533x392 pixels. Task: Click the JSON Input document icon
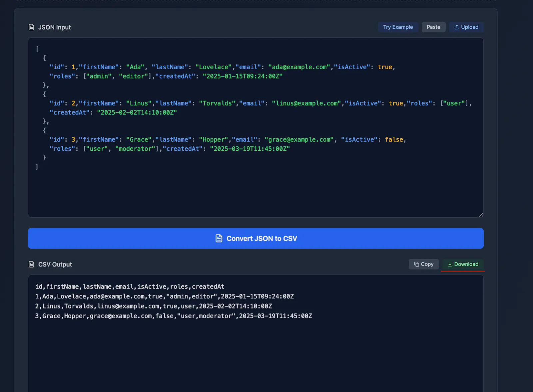click(31, 27)
